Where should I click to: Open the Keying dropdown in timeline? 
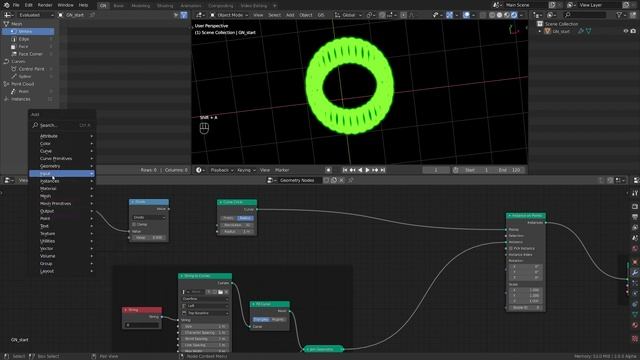pyautogui.click(x=246, y=170)
